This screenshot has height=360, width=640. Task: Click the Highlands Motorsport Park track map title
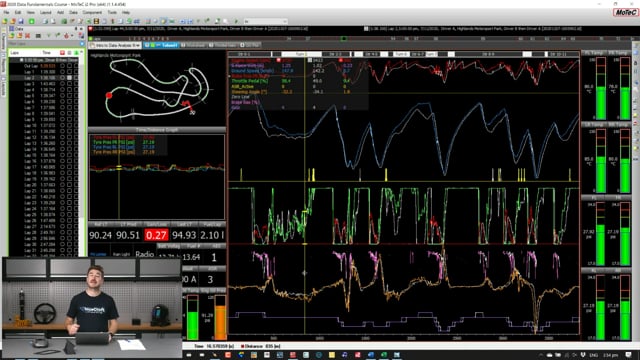[116, 55]
